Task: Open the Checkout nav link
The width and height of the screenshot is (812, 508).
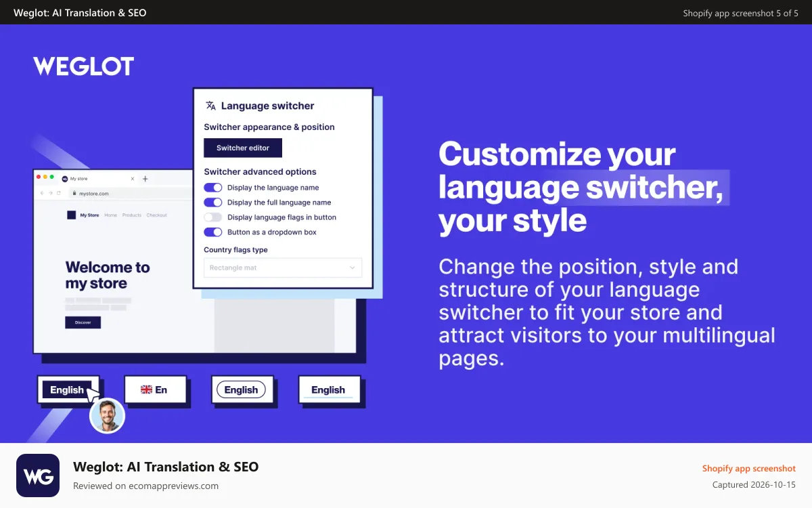Action: [156, 215]
